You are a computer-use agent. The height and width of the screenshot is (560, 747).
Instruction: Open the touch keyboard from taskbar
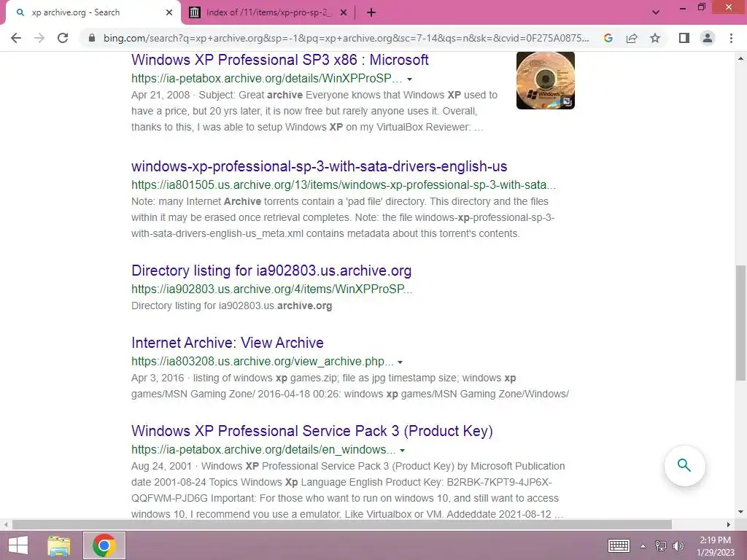[x=619, y=545]
